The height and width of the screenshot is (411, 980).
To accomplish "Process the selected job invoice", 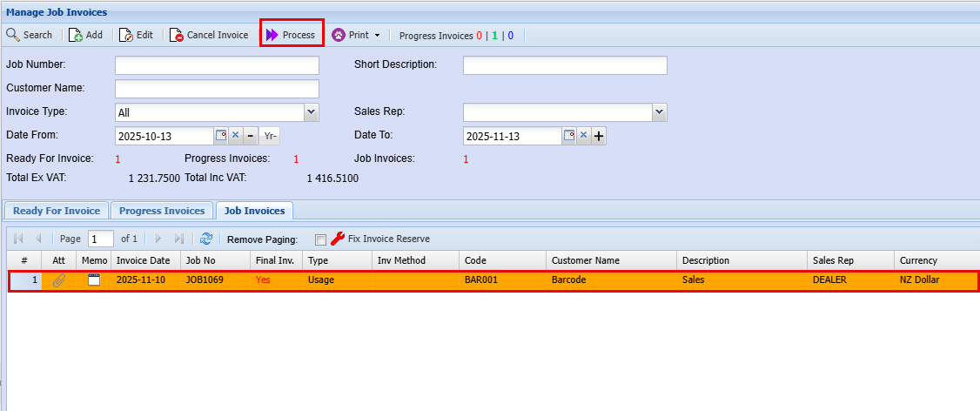I will (292, 35).
